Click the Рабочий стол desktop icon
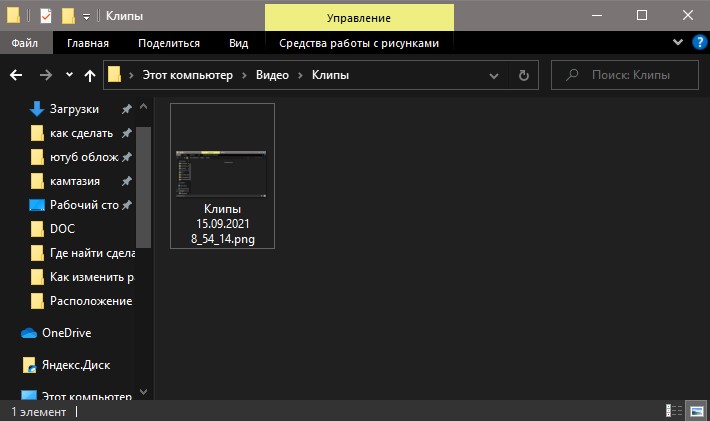The height and width of the screenshot is (421, 710). pyautogui.click(x=37, y=206)
